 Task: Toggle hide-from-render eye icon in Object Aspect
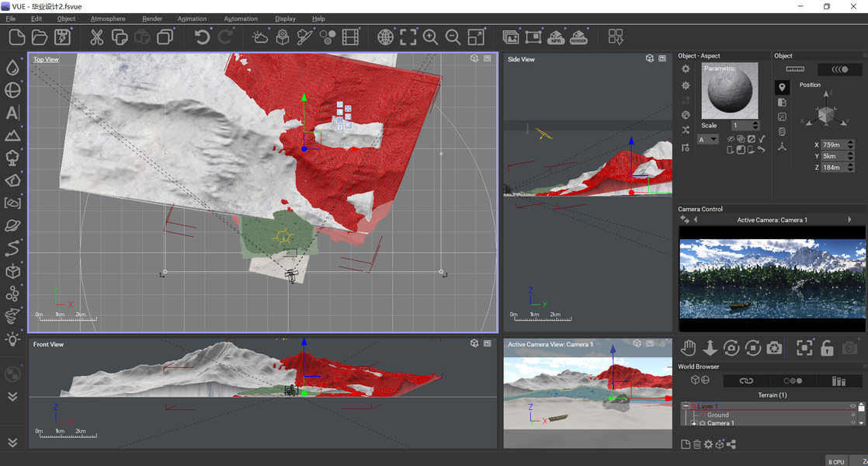click(x=731, y=139)
